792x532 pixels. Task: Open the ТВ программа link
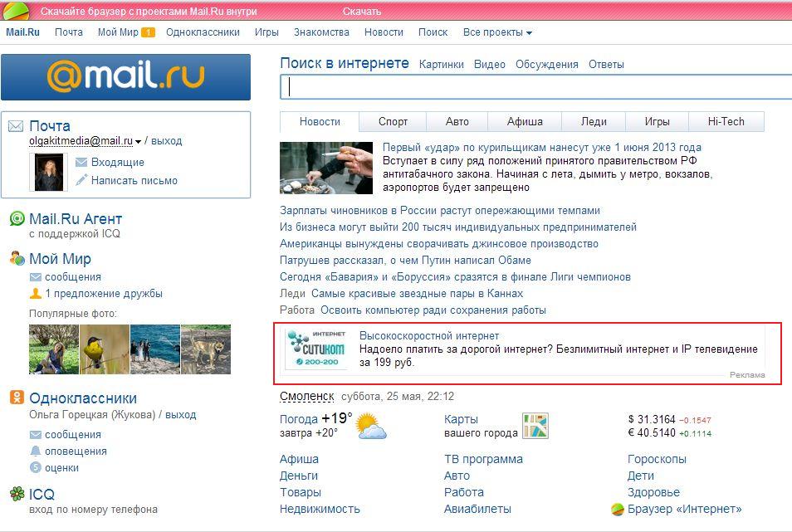[x=483, y=459]
